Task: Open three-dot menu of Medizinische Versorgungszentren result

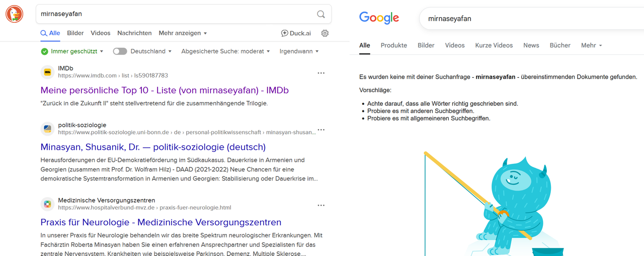Action: pos(321,205)
